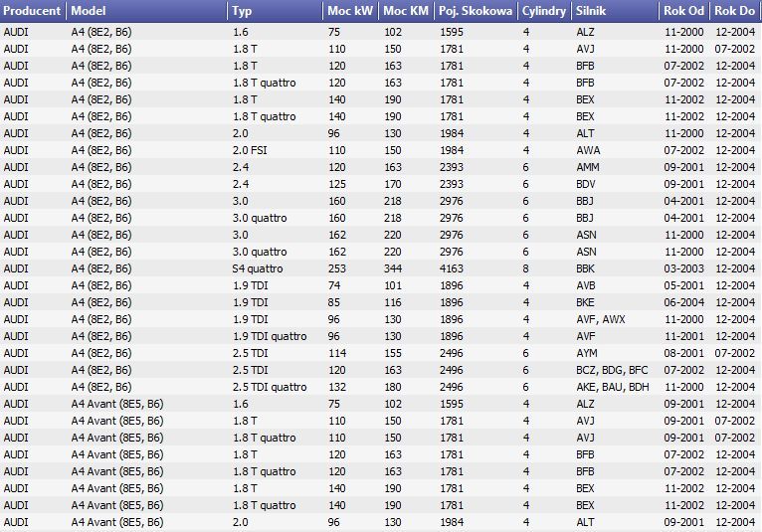Click the Silnik column header
The height and width of the screenshot is (532, 762).
coord(615,11)
